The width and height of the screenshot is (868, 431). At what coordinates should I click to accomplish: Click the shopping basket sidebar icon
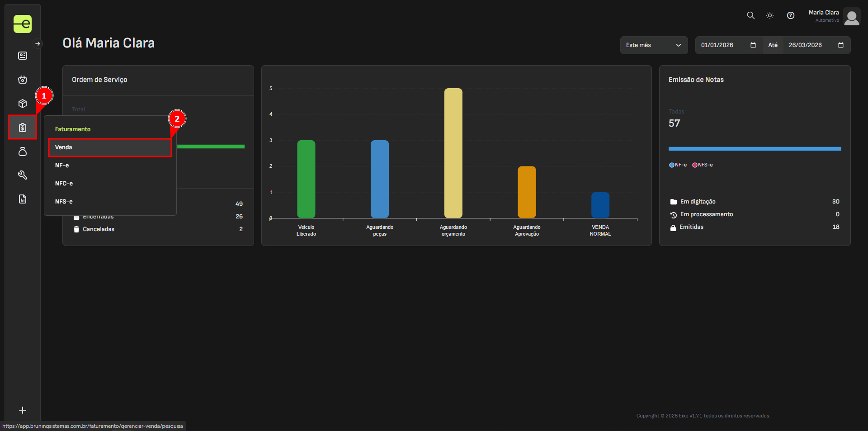point(23,80)
